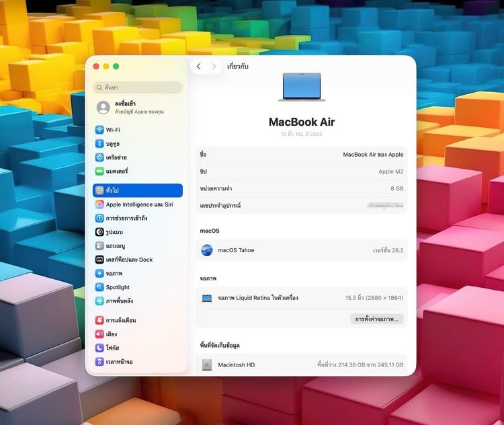This screenshot has height=425, width=504.
Task: Open accessibility (การช่วยการเข้าถึง) icon
Action: [x=99, y=218]
